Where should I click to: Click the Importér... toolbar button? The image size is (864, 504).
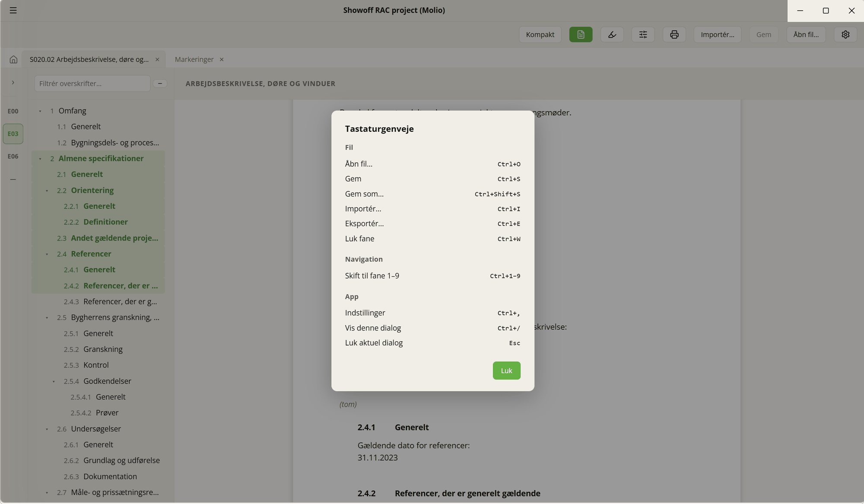pos(717,35)
